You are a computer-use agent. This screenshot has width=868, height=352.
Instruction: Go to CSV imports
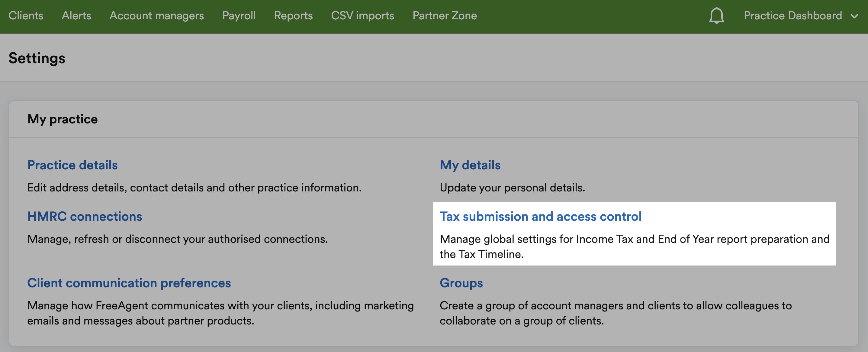click(x=362, y=15)
